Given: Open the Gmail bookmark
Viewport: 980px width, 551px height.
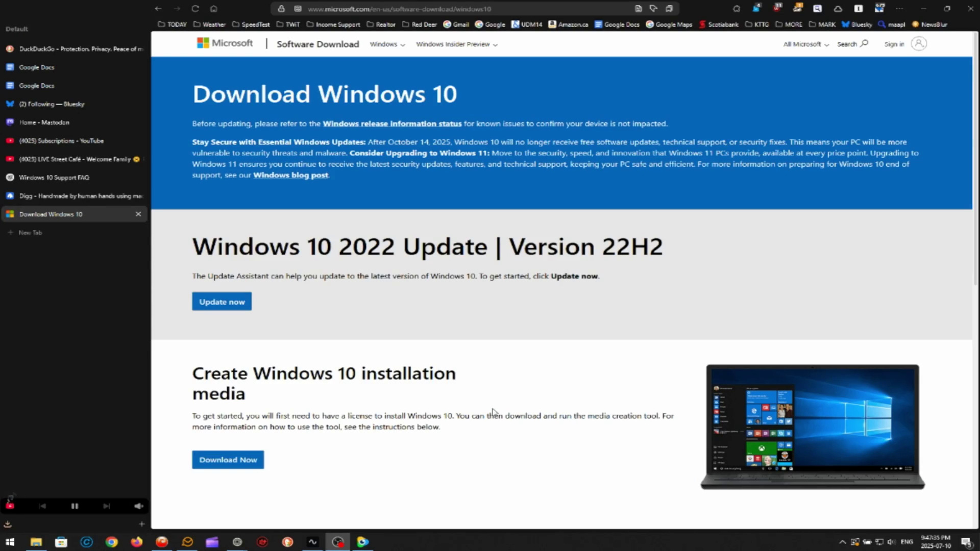Looking at the screenshot, I should (456, 24).
